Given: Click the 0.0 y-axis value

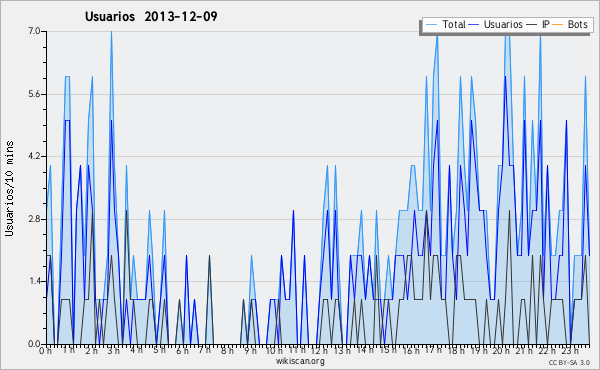Looking at the screenshot, I should coord(34,344).
